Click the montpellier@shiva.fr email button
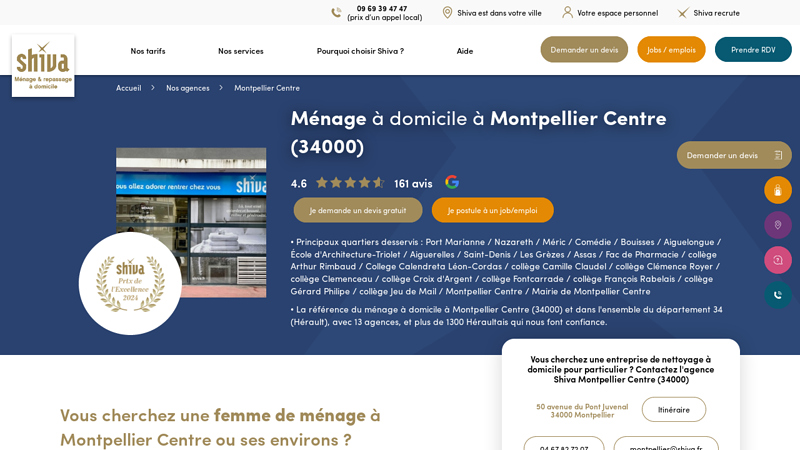The height and width of the screenshot is (450, 800). click(x=666, y=443)
